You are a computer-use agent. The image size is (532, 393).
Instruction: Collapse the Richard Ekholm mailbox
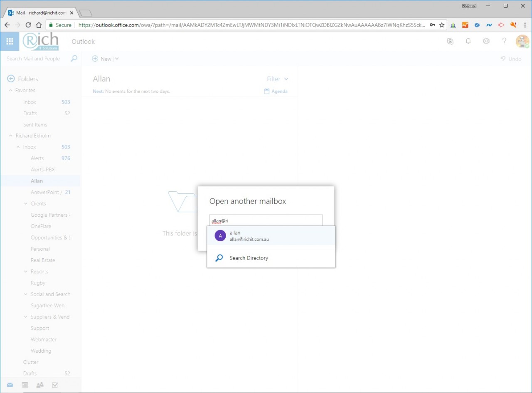pos(10,136)
